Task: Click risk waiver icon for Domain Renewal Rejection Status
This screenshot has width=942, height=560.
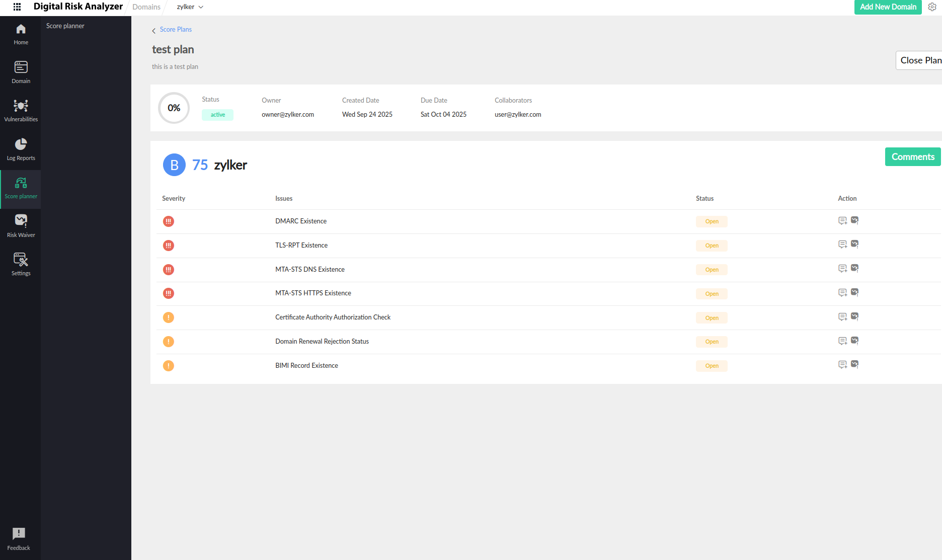Action: pos(854,341)
